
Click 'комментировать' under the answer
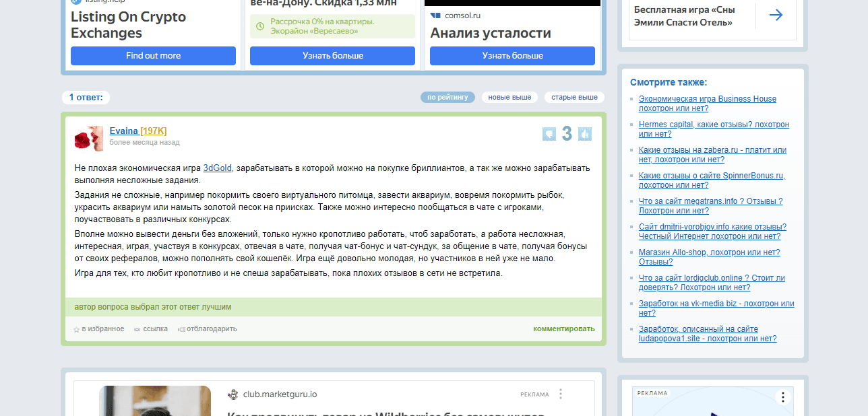[563, 328]
